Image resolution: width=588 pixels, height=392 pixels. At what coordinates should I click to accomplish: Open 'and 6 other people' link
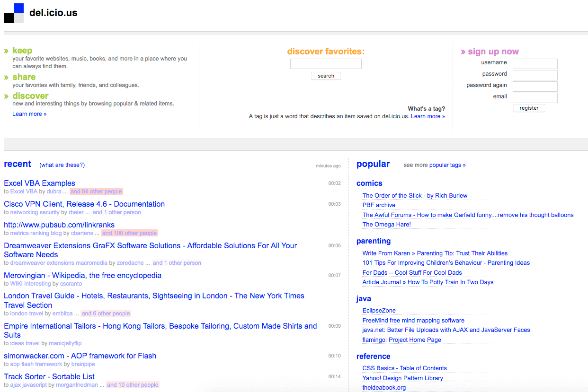point(105,314)
